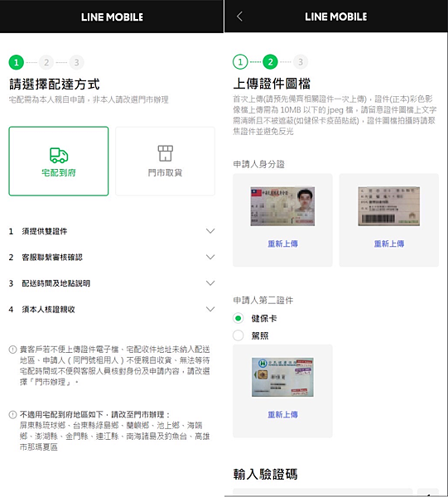
Task: Select the 駕照 radio button
Action: (238, 335)
